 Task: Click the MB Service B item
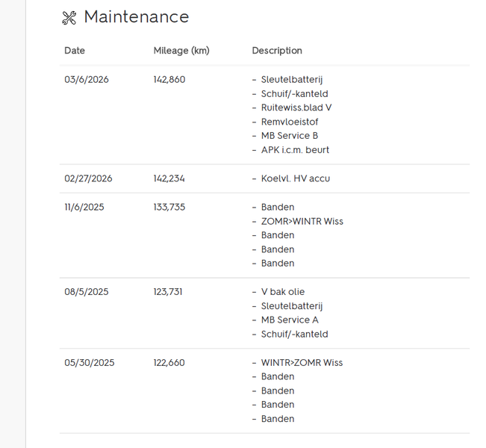[x=290, y=136]
